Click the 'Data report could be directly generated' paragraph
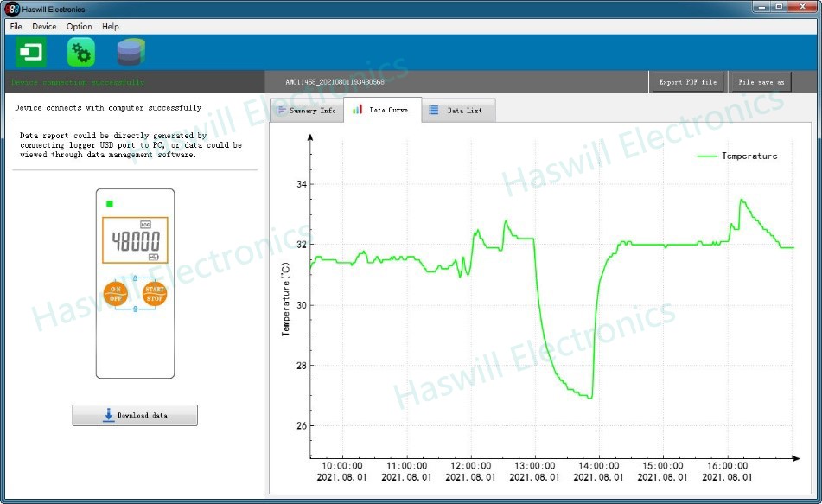The height and width of the screenshot is (504, 822). point(131,144)
